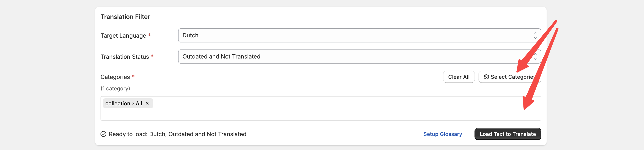644x150 pixels.
Task: Click empty area in categories box
Action: tap(325, 110)
